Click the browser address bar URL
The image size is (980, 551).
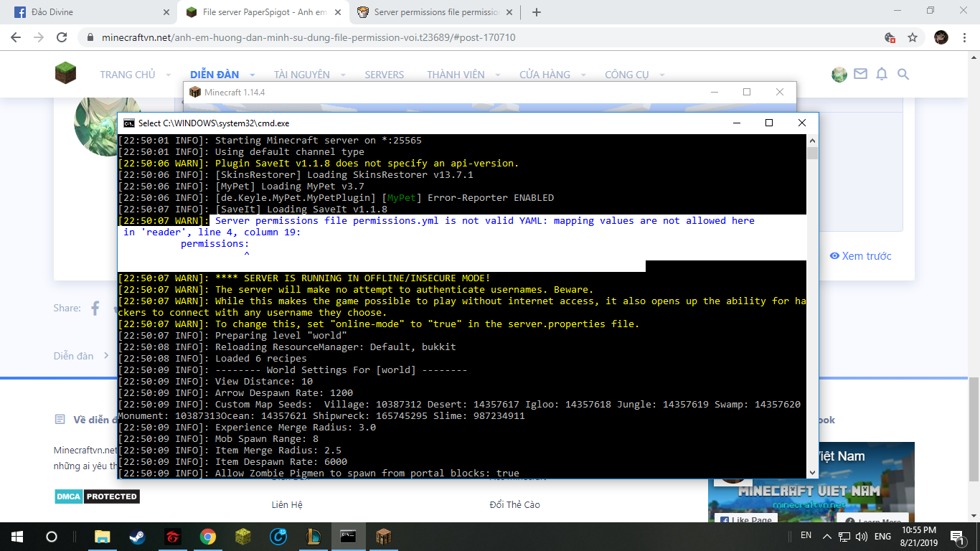click(x=308, y=37)
